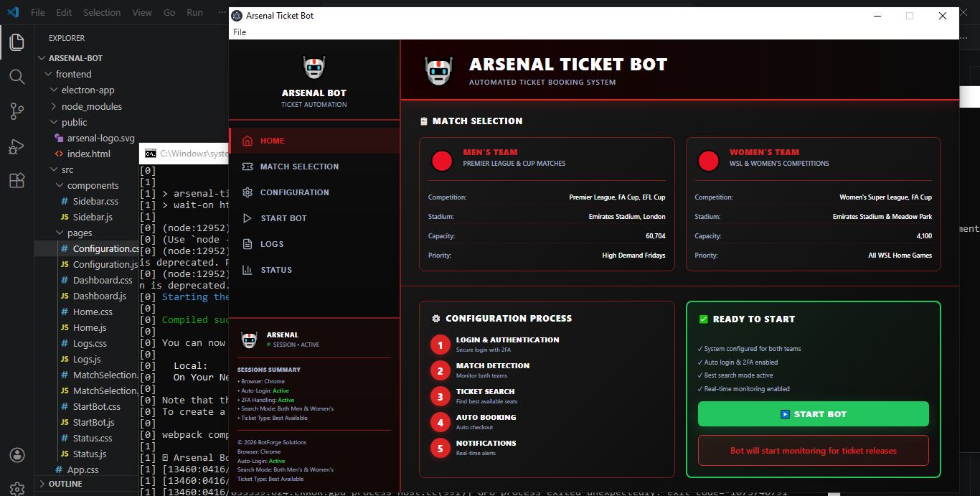This screenshot has width=980, height=496.
Task: Collapse the frontend folder
Action: tap(73, 74)
